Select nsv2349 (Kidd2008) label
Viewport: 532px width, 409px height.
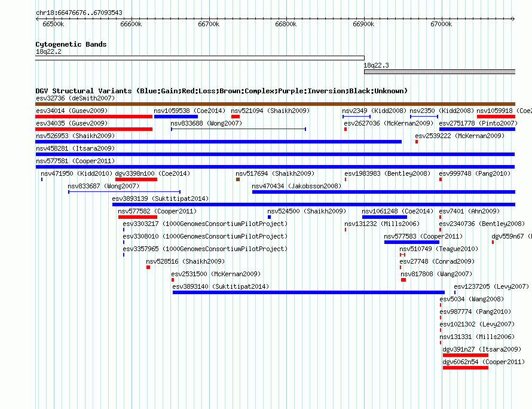(374, 111)
